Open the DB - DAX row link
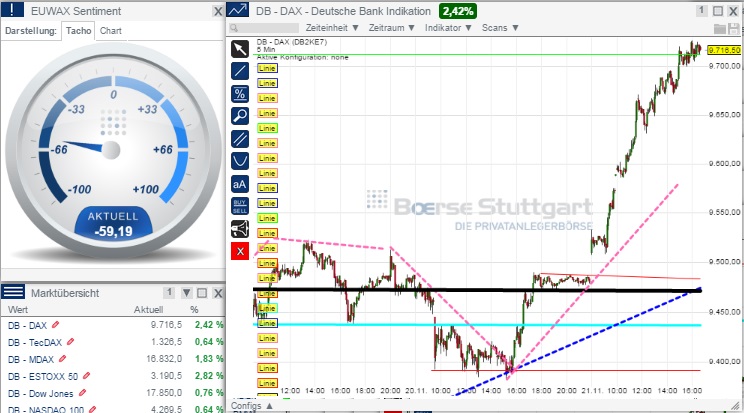Screen dimensions: 744x413 tap(27, 326)
